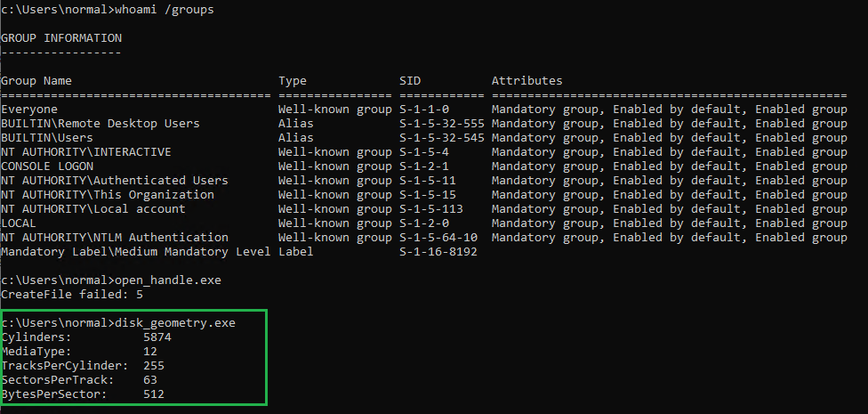Click the SID S-1-16-8192

point(438,252)
